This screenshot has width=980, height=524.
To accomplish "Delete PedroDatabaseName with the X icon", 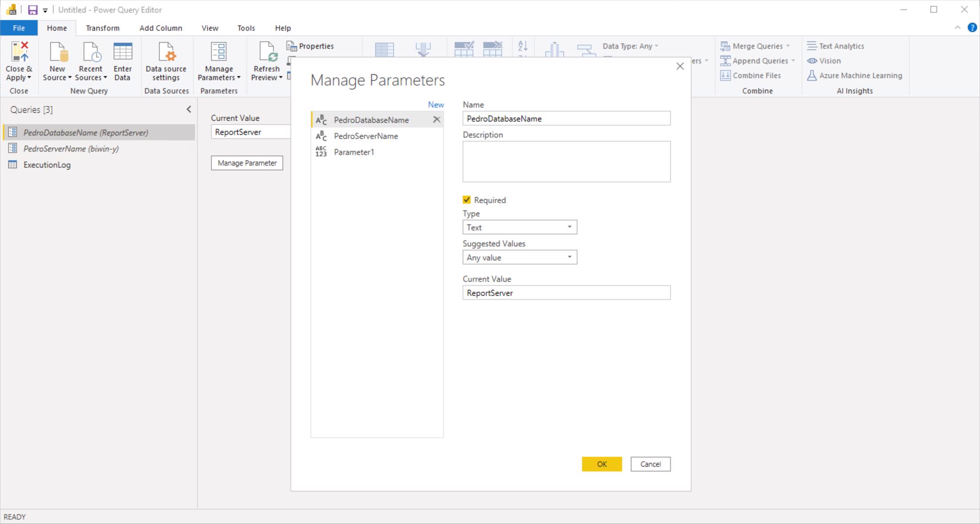I will point(437,119).
